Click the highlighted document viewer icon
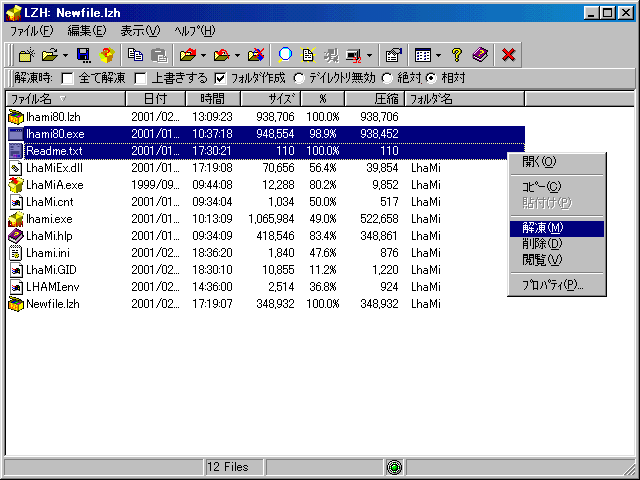The height and width of the screenshot is (480, 640). (308, 55)
